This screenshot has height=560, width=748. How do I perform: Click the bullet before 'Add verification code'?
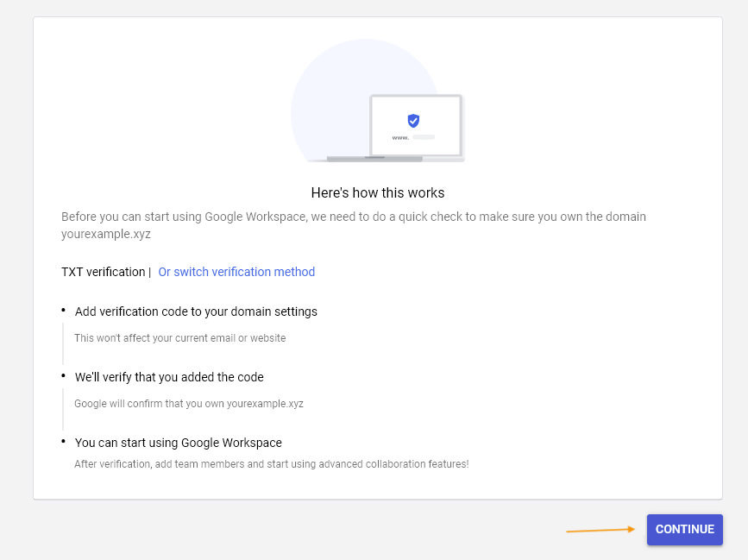[x=64, y=311]
